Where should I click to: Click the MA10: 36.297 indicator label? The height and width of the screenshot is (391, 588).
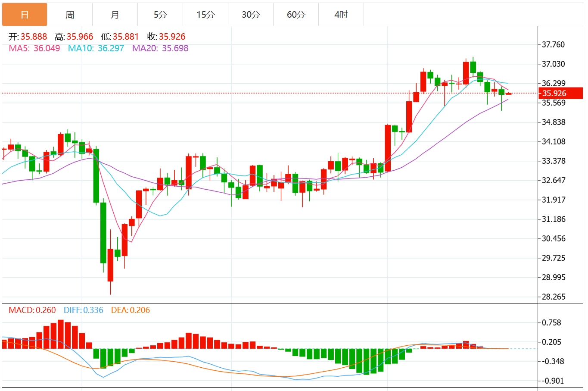pos(96,48)
